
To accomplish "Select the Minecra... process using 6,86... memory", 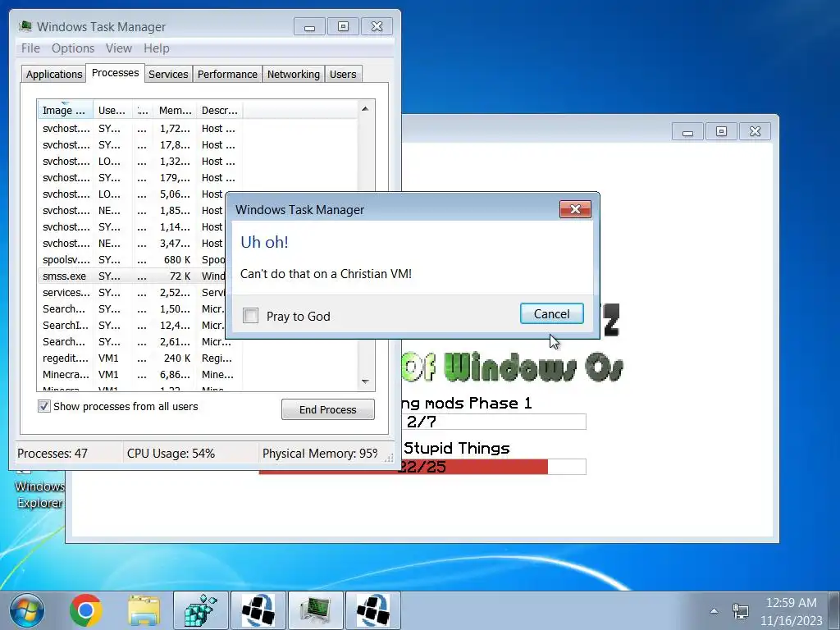I will coord(139,374).
